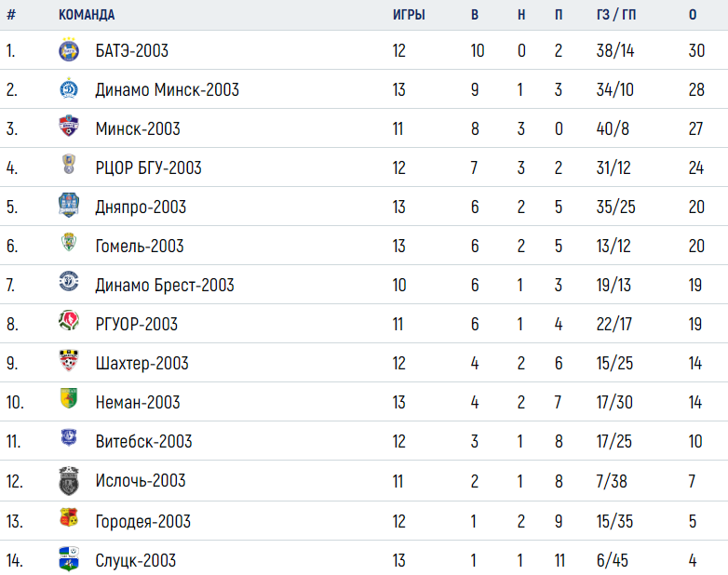Click the Динамо Минск-2003 club crest

click(69, 88)
